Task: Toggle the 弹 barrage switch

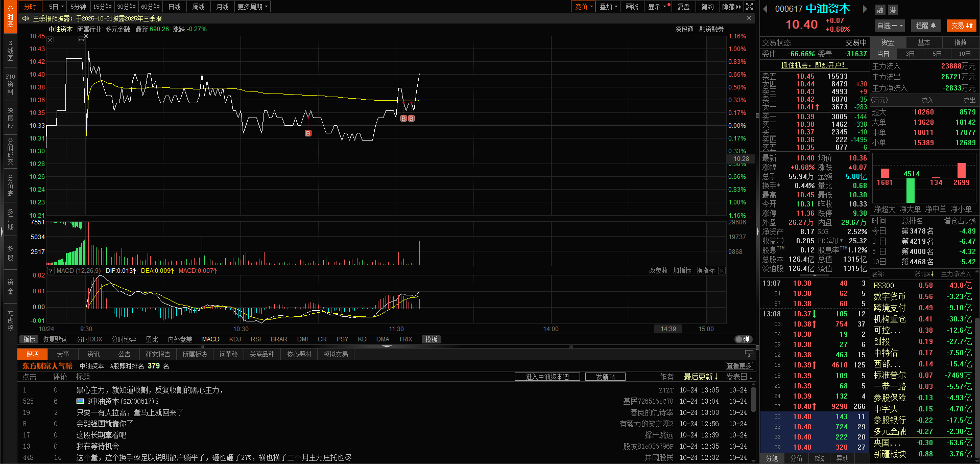Action: coord(743,339)
